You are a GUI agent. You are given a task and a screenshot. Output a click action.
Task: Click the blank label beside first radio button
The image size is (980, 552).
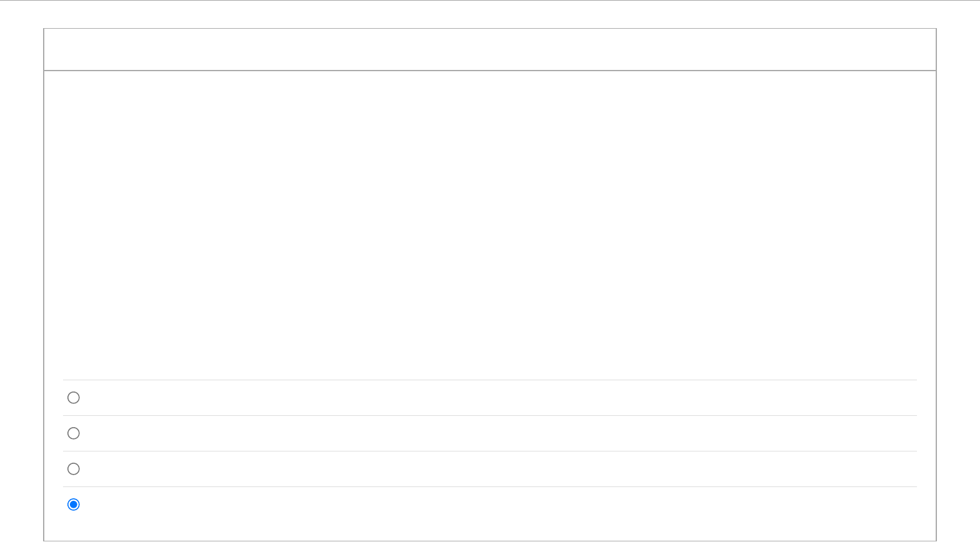(x=499, y=398)
